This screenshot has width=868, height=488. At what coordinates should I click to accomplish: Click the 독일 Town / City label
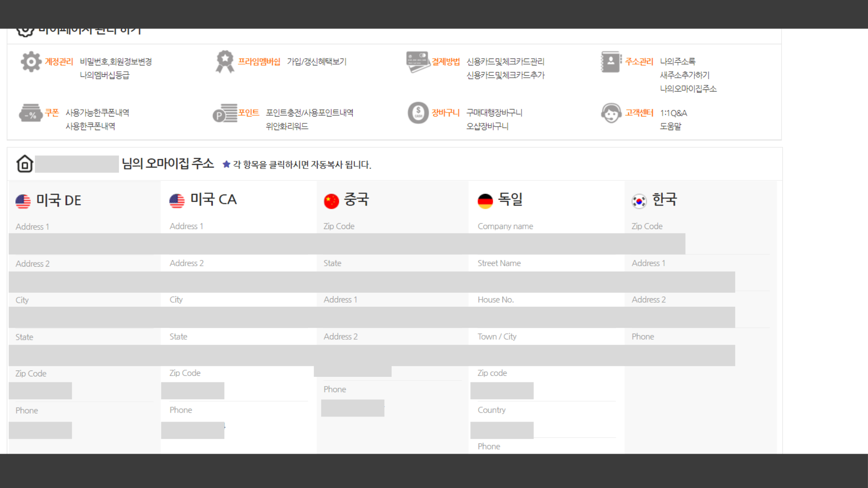[x=497, y=337]
